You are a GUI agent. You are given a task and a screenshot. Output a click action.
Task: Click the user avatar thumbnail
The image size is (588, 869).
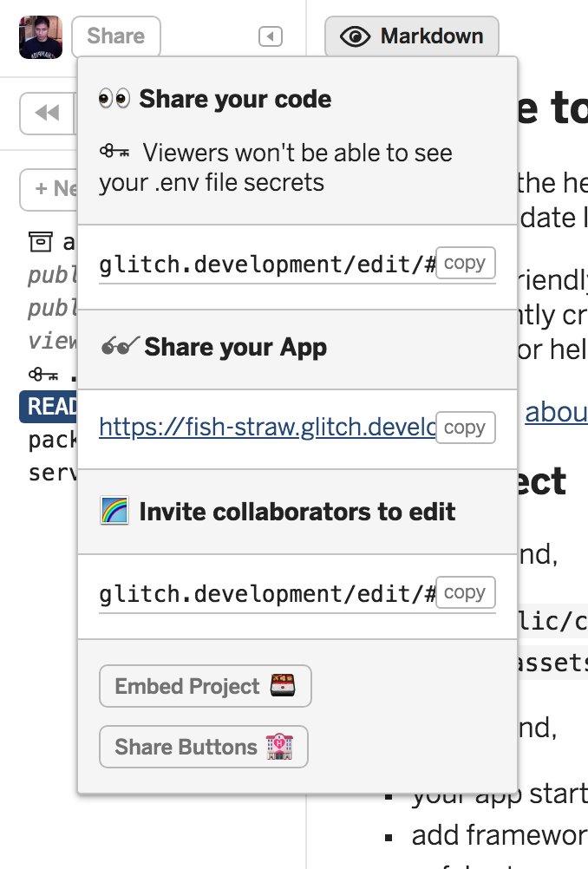tap(41, 37)
